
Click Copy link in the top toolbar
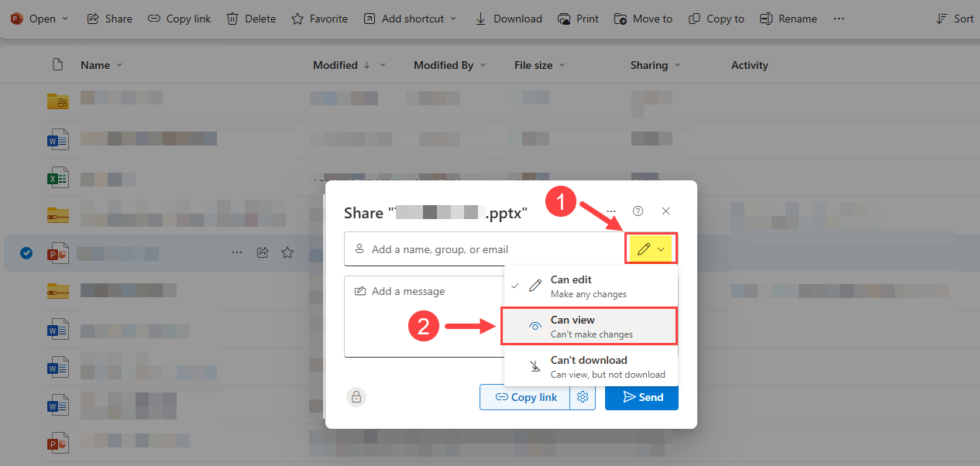(179, 19)
